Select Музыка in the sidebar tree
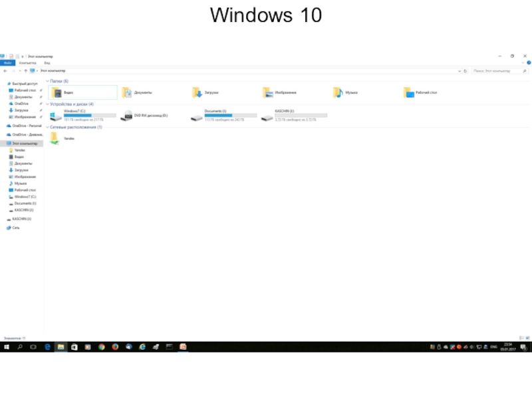This screenshot has height=399, width=532. 18,184
